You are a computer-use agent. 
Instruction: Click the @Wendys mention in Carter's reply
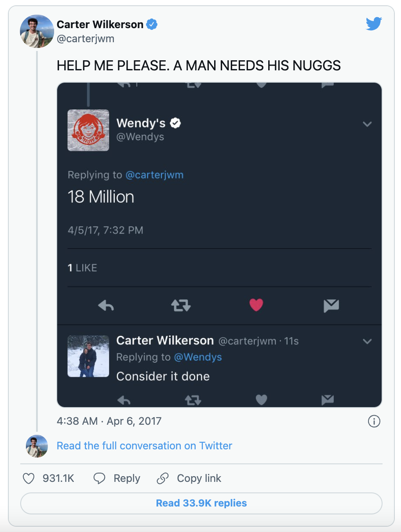tap(198, 357)
